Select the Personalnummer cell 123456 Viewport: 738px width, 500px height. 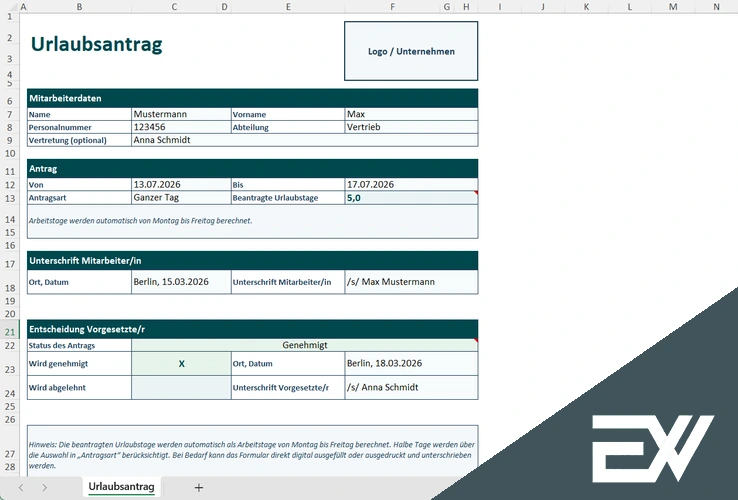[x=181, y=128]
